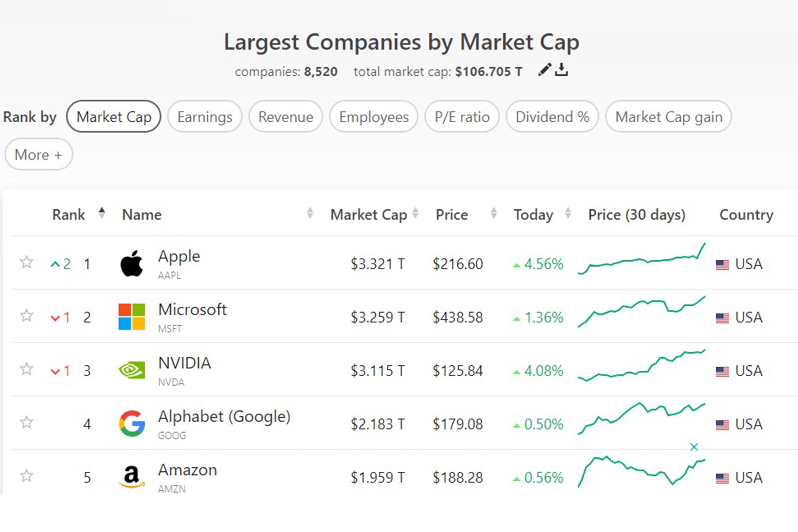Toggle the star for Microsoft
The height and width of the screenshot is (532, 798).
pyautogui.click(x=27, y=316)
